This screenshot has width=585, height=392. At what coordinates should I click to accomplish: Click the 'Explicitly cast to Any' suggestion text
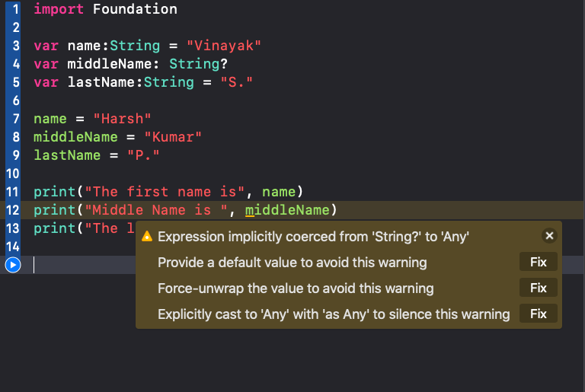[x=334, y=314]
